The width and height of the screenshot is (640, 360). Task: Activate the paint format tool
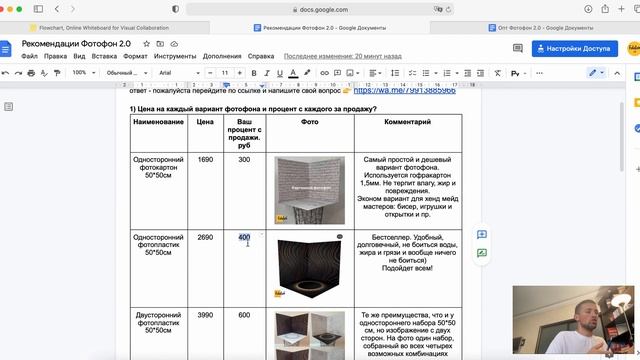click(x=57, y=73)
